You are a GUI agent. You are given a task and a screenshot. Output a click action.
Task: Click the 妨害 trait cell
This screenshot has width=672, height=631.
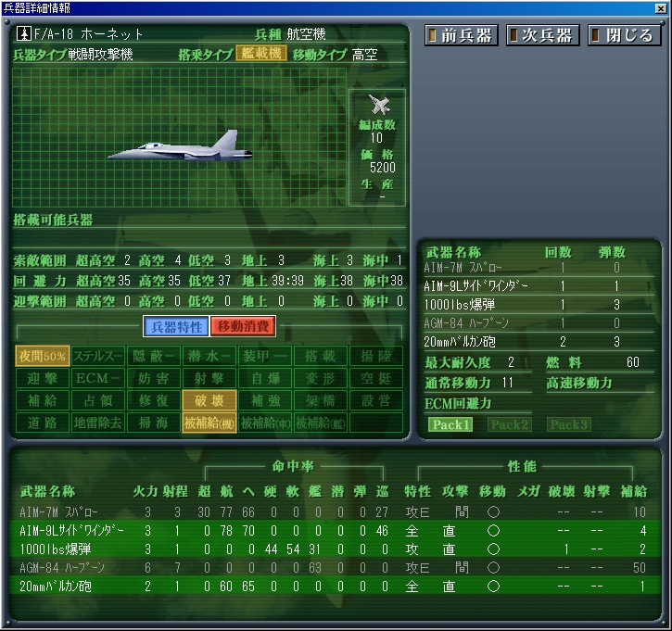tap(154, 378)
